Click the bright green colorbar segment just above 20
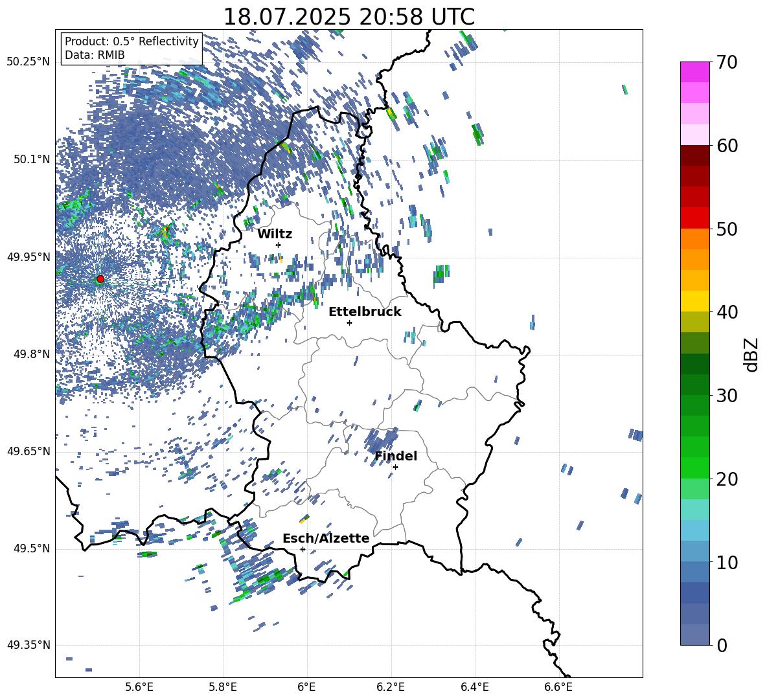 694,468
